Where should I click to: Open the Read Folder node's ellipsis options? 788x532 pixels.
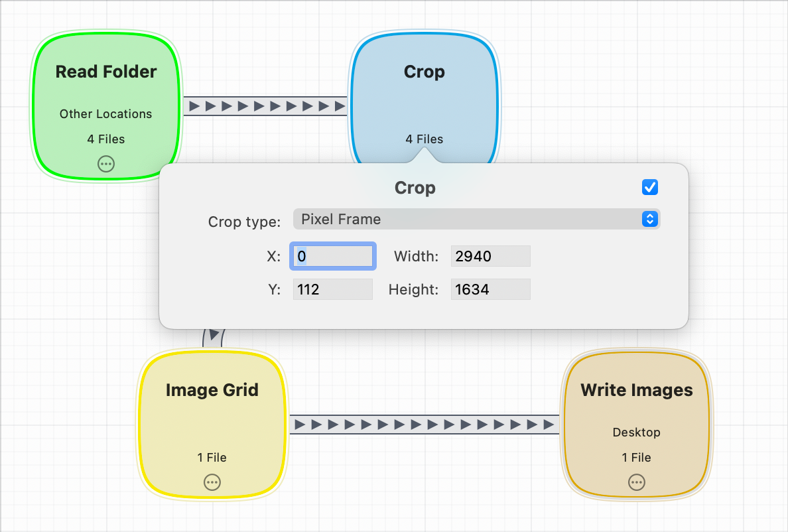point(106,164)
